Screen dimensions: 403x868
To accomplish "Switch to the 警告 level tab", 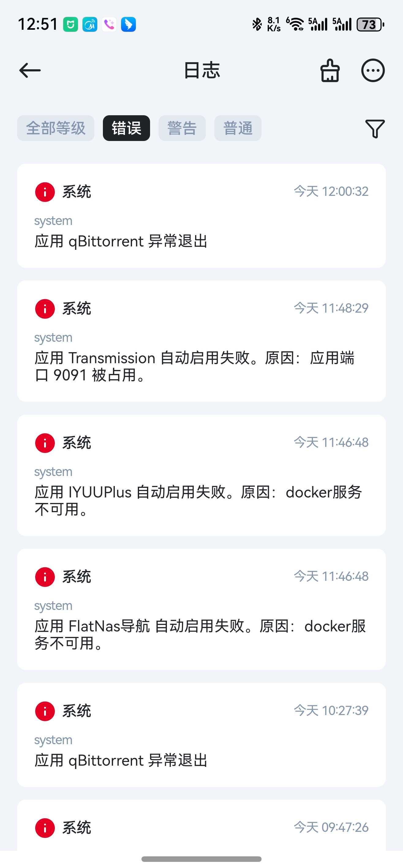I will click(x=182, y=128).
